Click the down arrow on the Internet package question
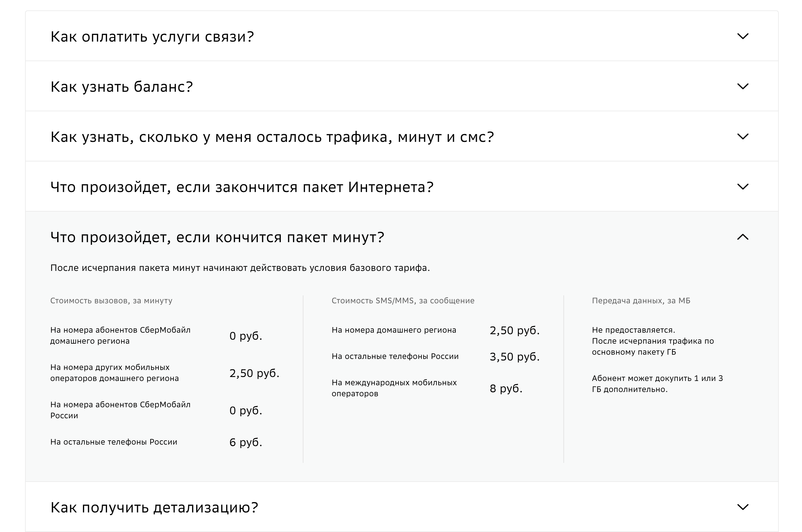Viewport: 802px width, 532px height. click(x=743, y=186)
